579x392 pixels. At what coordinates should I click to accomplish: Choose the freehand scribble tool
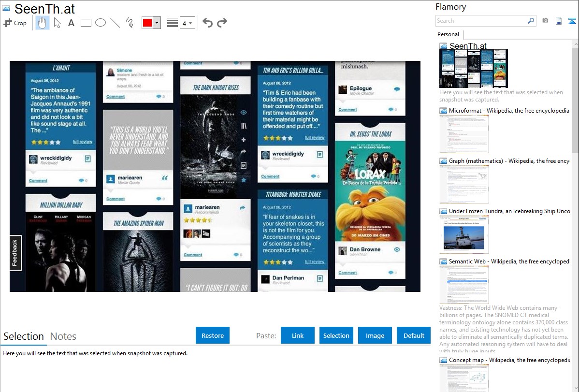(x=130, y=23)
